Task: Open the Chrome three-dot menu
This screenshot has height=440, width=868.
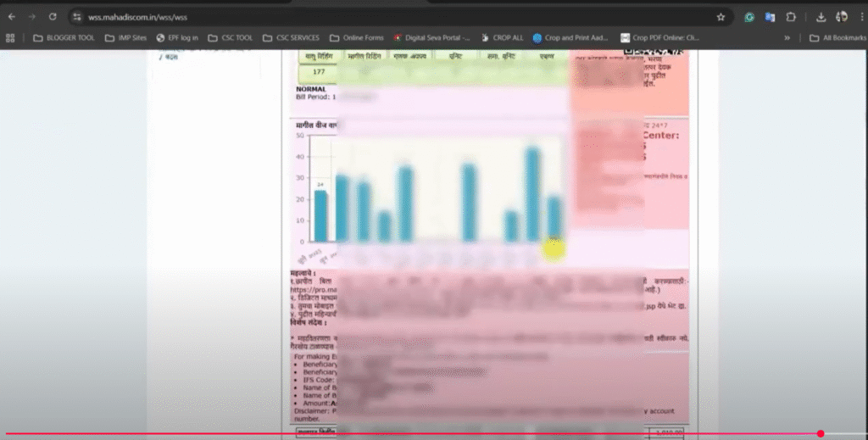Action: coord(861,17)
